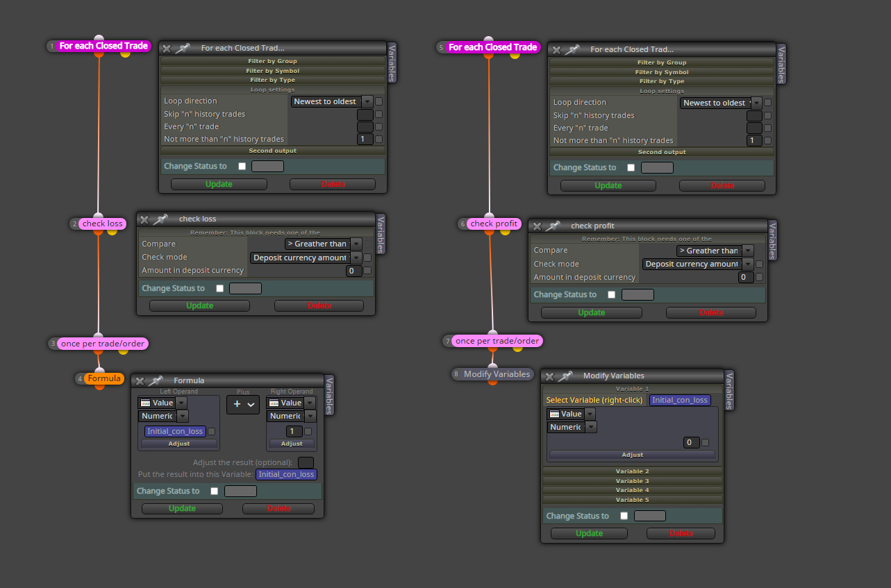
Task: Enable 'Change Status to' checkbox in Formula panel
Action: click(x=214, y=491)
